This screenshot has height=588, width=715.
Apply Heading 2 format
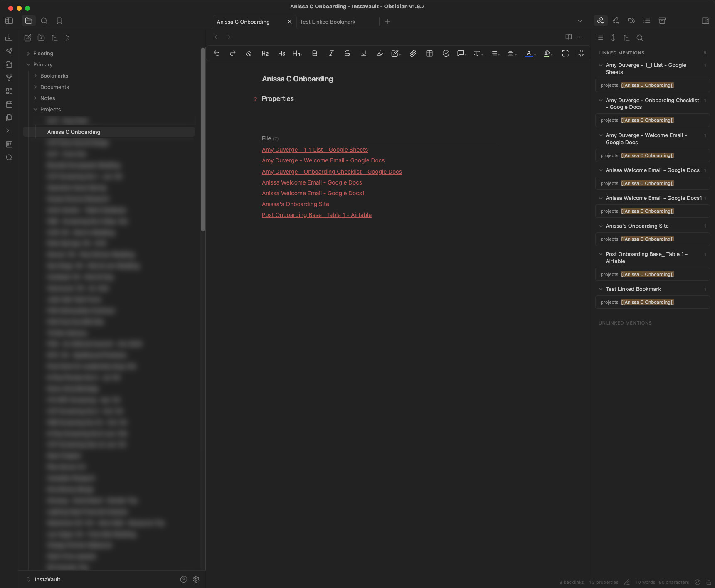point(265,53)
